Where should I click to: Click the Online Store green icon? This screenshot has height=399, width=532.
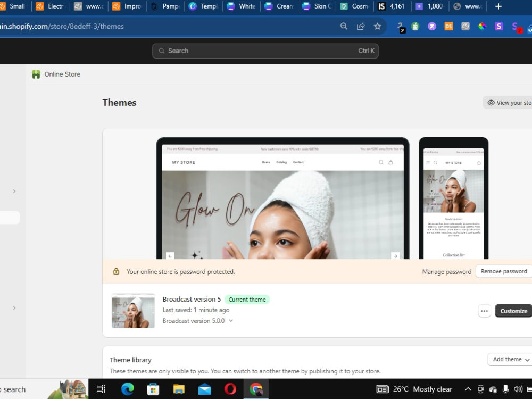pyautogui.click(x=36, y=74)
